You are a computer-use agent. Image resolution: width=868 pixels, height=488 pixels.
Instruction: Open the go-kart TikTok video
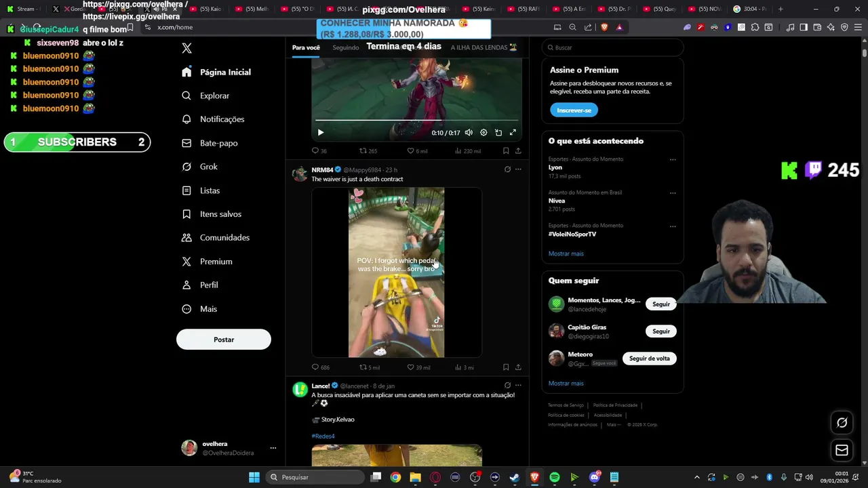[x=397, y=272]
